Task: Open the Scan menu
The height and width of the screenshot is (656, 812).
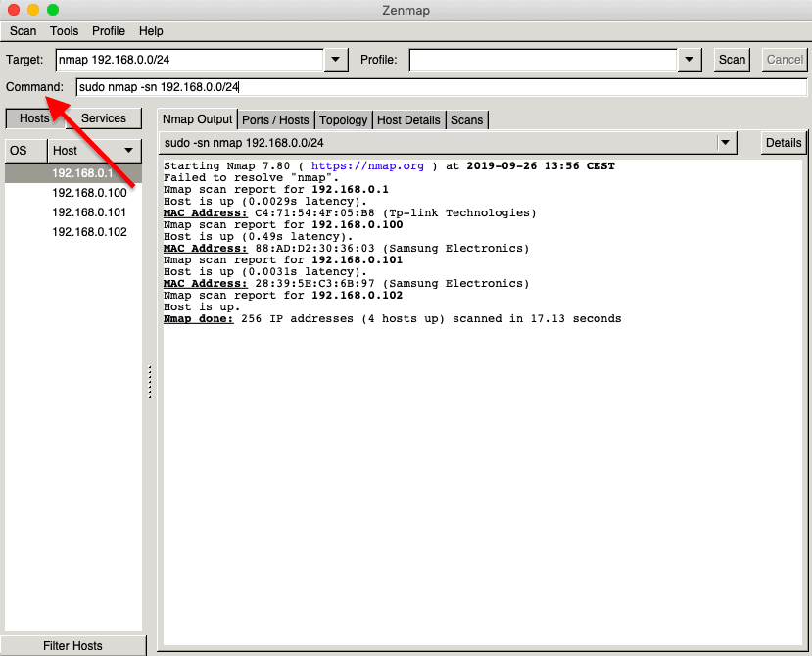Action: 23,31
